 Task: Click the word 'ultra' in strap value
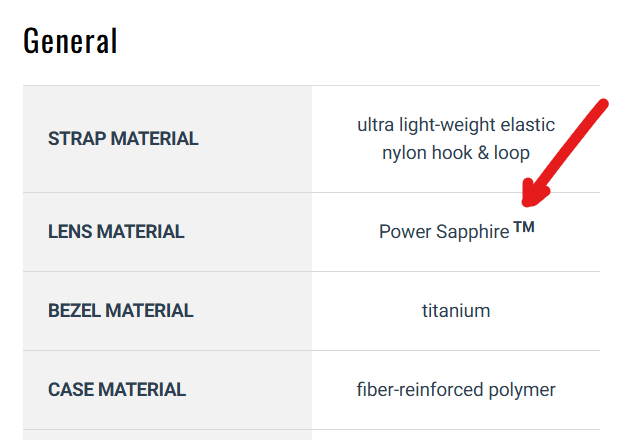tap(377, 125)
